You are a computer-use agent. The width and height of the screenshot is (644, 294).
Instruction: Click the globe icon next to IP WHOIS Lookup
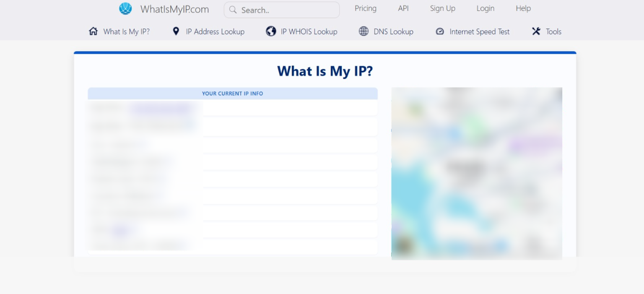pos(270,31)
